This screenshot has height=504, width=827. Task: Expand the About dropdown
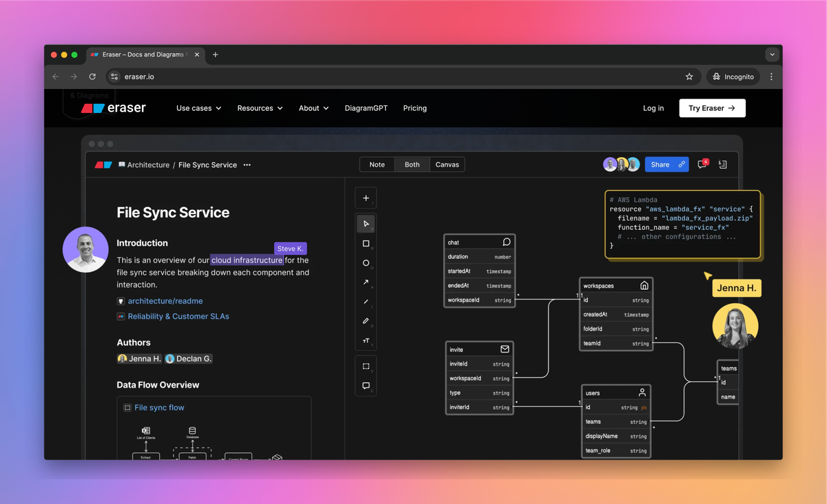[x=314, y=108]
